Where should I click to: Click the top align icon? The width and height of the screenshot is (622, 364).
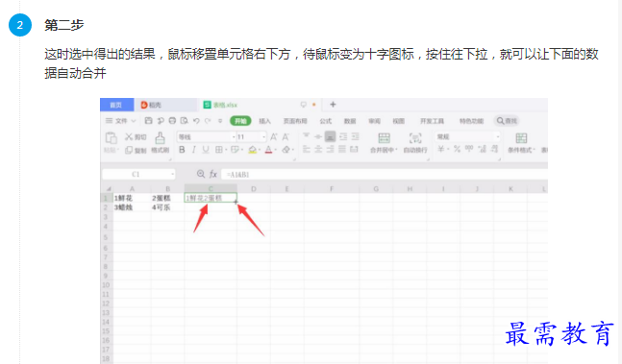[307, 136]
